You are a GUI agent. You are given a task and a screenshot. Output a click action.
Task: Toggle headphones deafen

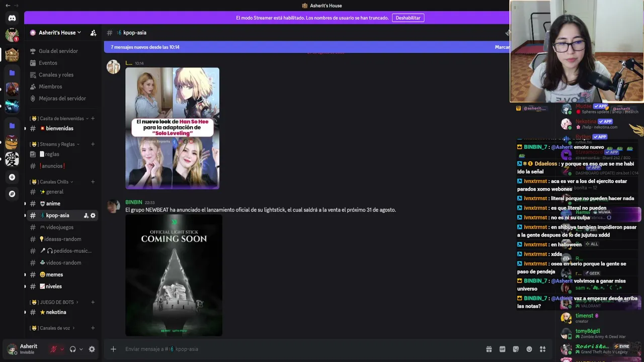click(72, 349)
